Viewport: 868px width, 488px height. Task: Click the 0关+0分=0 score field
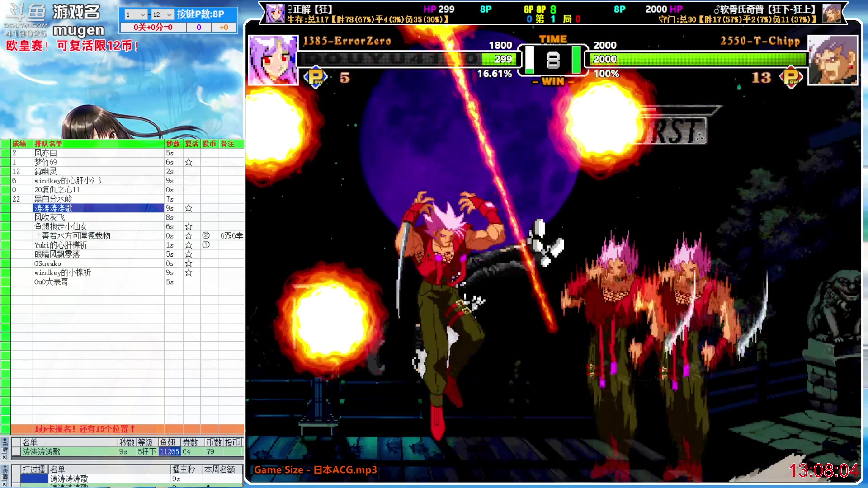(x=153, y=28)
